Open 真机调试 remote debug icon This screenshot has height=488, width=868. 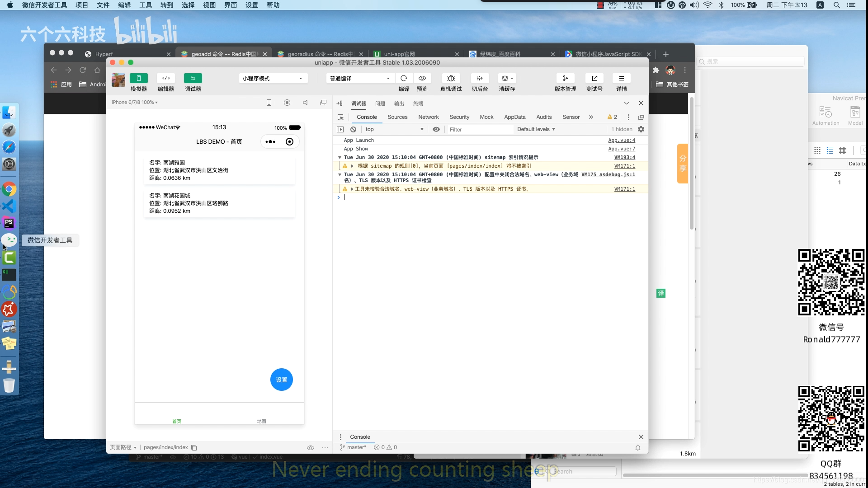(451, 78)
